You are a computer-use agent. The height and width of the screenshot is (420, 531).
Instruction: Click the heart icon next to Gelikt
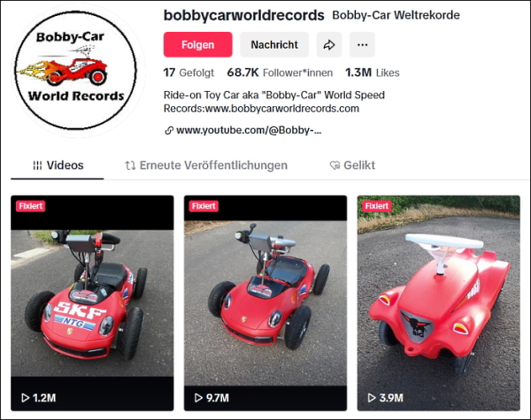pos(335,165)
